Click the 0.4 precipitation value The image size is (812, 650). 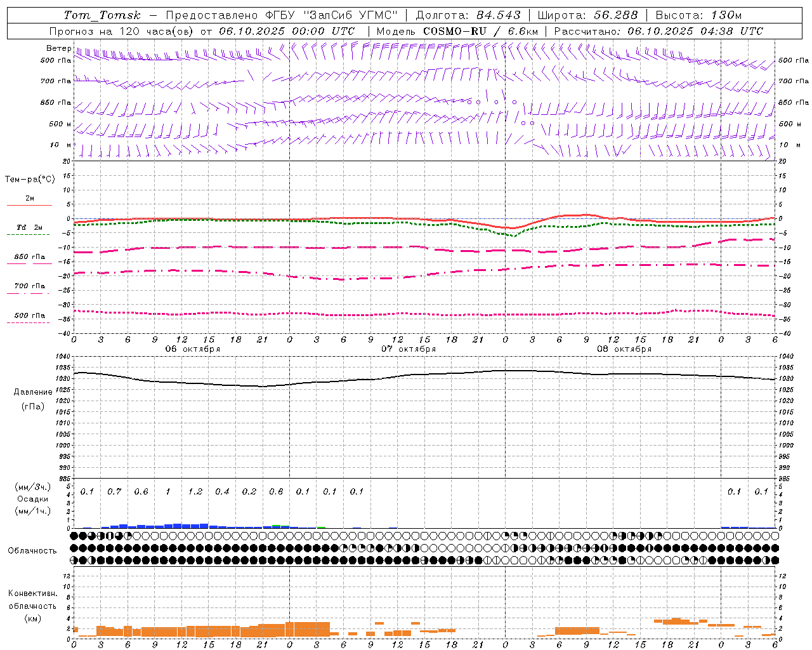[x=222, y=492]
